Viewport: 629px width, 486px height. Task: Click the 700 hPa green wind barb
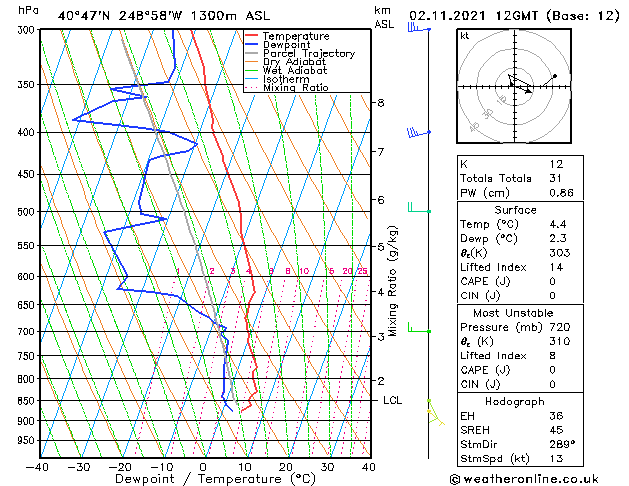pos(419,328)
